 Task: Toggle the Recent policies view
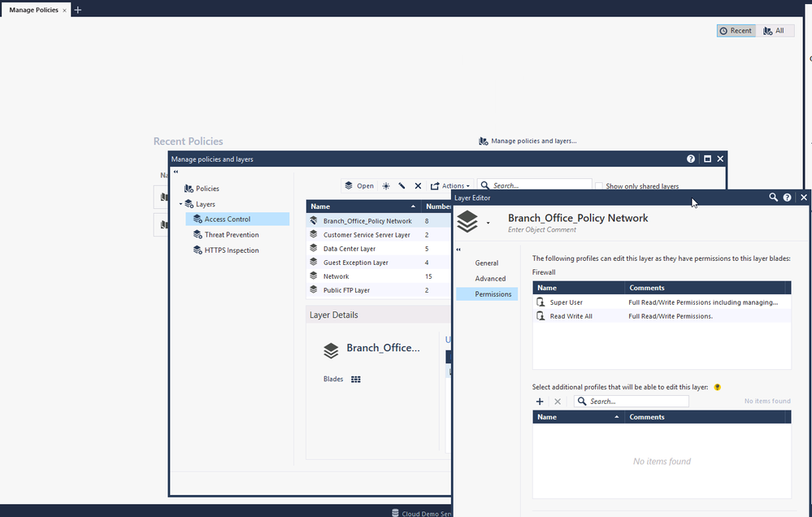(x=736, y=31)
